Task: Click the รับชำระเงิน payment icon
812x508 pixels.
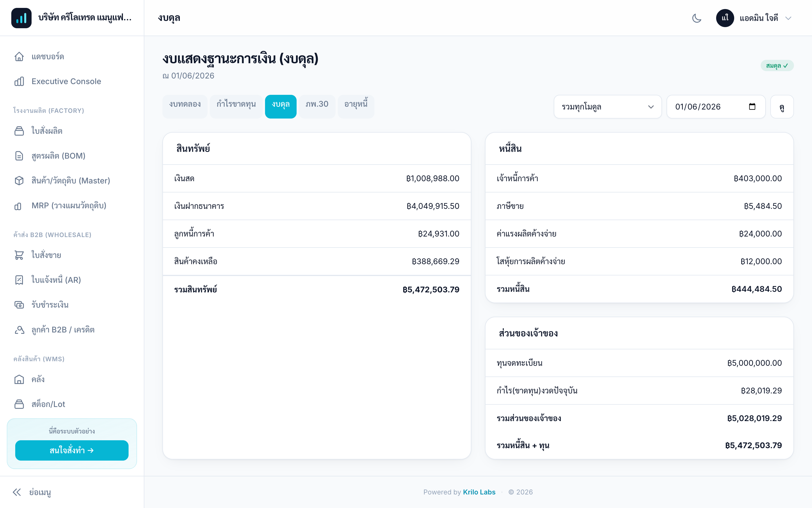Action: point(19,305)
